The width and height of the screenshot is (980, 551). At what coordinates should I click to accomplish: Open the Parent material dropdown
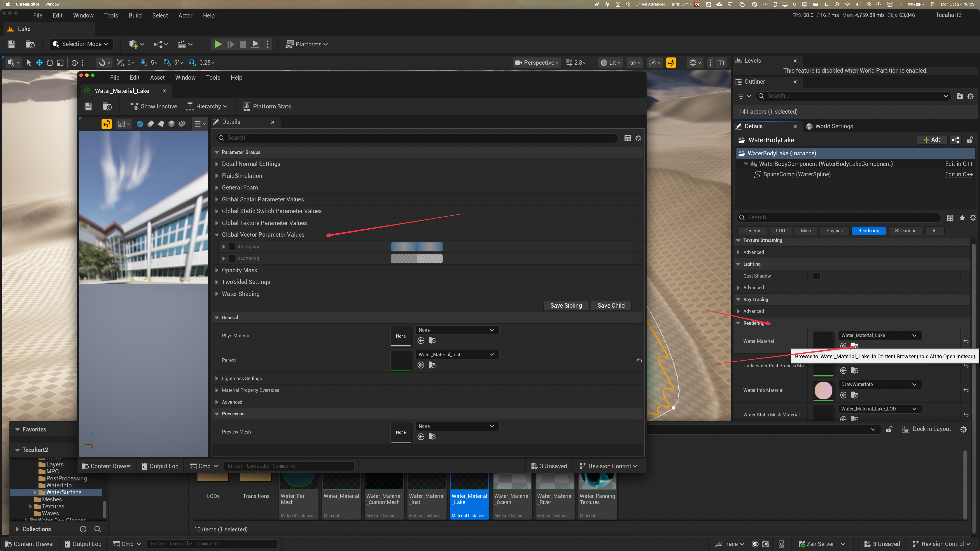[x=457, y=355]
